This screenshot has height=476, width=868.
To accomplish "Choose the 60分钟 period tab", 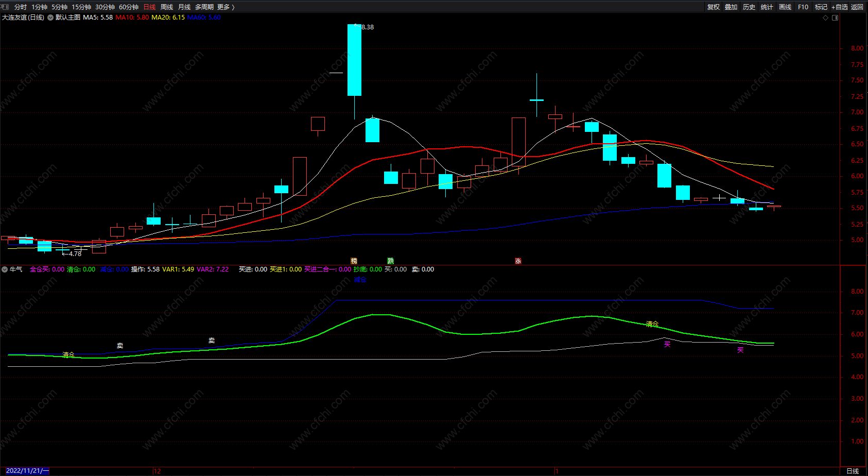I will (x=129, y=7).
